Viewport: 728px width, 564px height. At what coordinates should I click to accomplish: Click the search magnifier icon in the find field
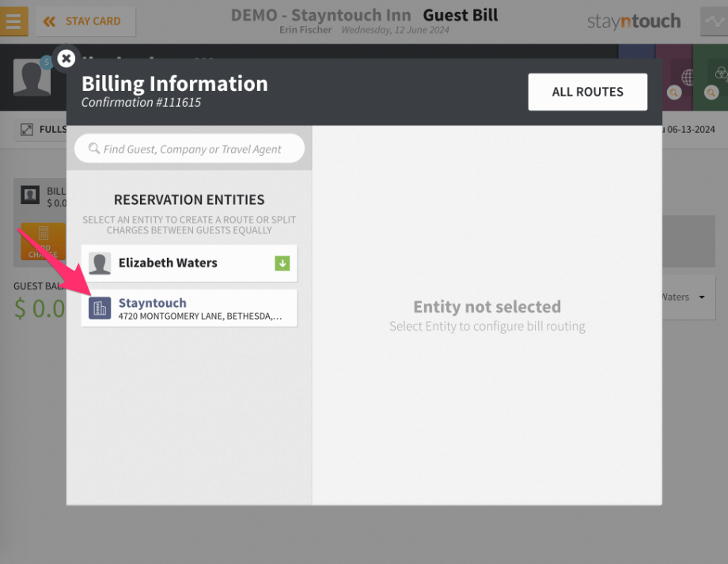94,149
